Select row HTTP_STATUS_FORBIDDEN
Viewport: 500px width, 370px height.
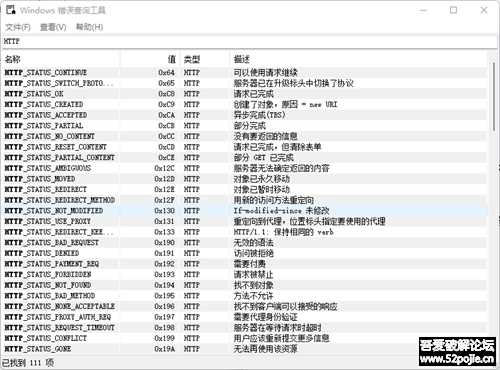245,275
